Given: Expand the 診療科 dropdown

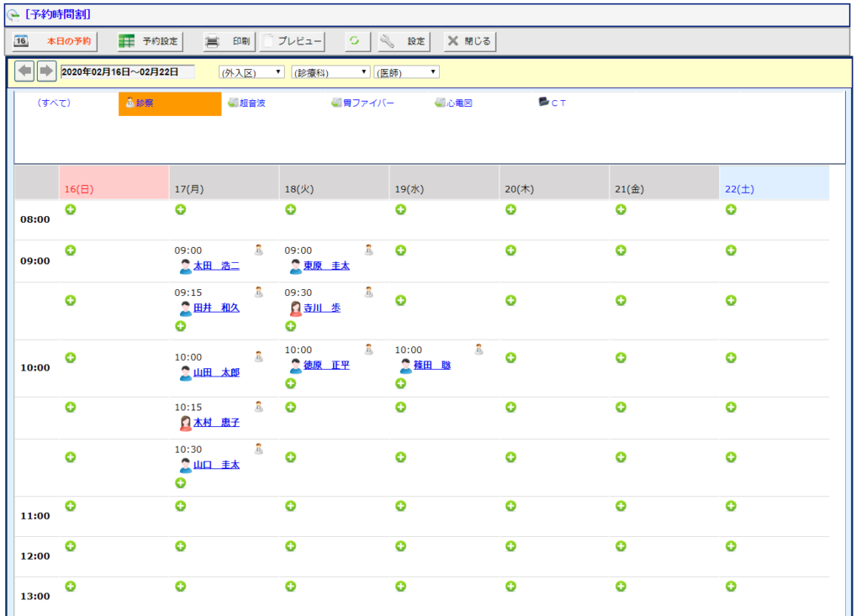Looking at the screenshot, I should [330, 72].
